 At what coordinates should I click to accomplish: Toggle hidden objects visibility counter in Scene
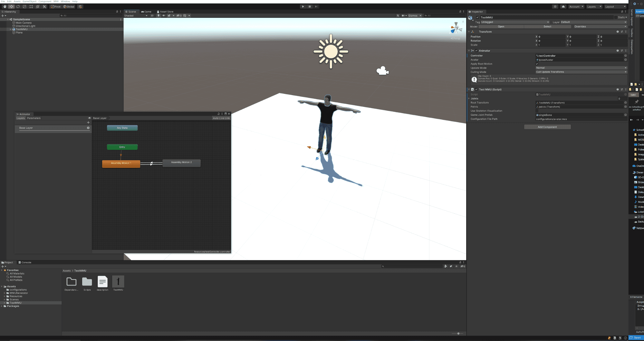pyautogui.click(x=179, y=15)
